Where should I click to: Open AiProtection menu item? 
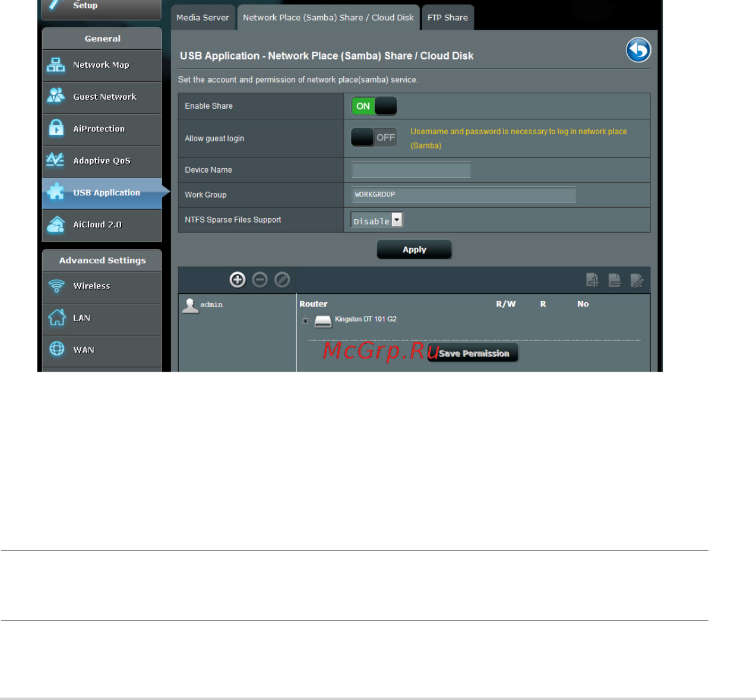pyautogui.click(x=102, y=129)
